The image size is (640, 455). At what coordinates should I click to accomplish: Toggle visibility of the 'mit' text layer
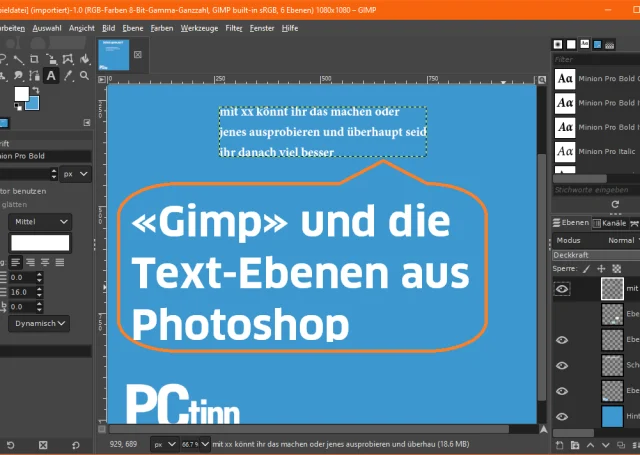[x=562, y=289]
